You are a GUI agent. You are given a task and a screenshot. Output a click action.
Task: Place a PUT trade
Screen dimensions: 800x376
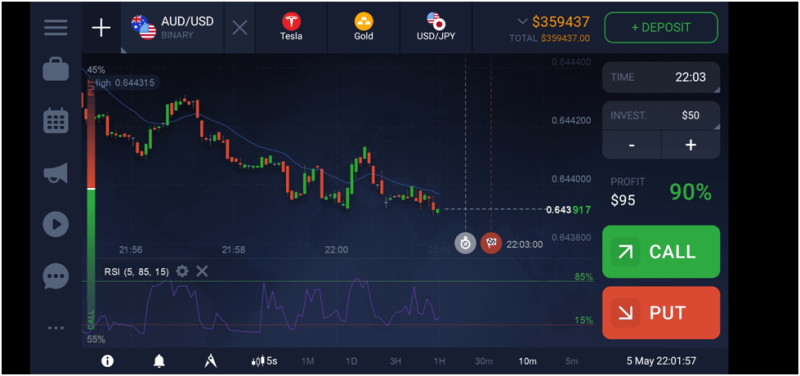coord(661,313)
